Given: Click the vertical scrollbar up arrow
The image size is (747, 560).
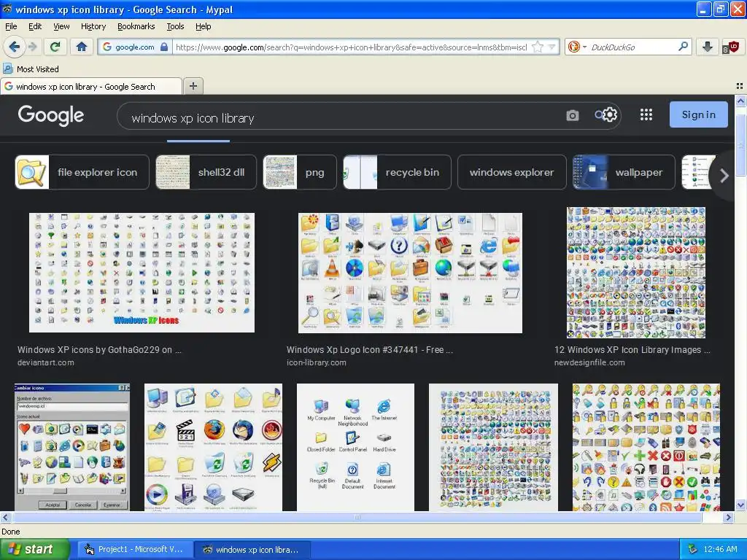Looking at the screenshot, I should coord(740,101).
